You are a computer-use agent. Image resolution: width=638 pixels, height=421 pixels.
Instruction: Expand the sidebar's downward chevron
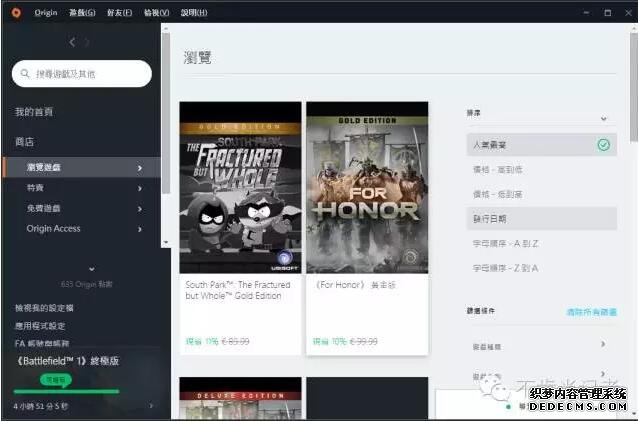(x=92, y=269)
